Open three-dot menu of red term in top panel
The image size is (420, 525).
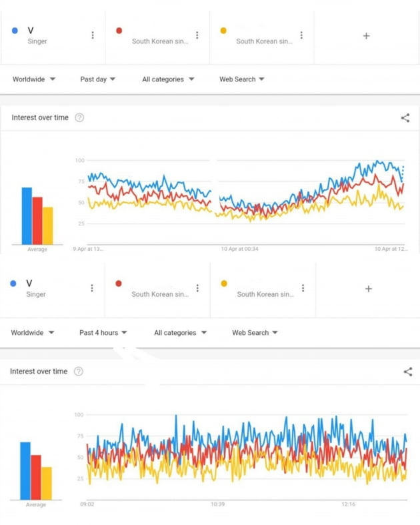point(197,35)
